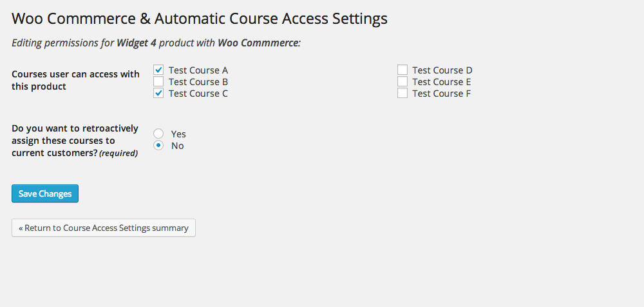This screenshot has width=644, height=307.
Task: Click the Test Course C label text
Action: pyautogui.click(x=198, y=94)
